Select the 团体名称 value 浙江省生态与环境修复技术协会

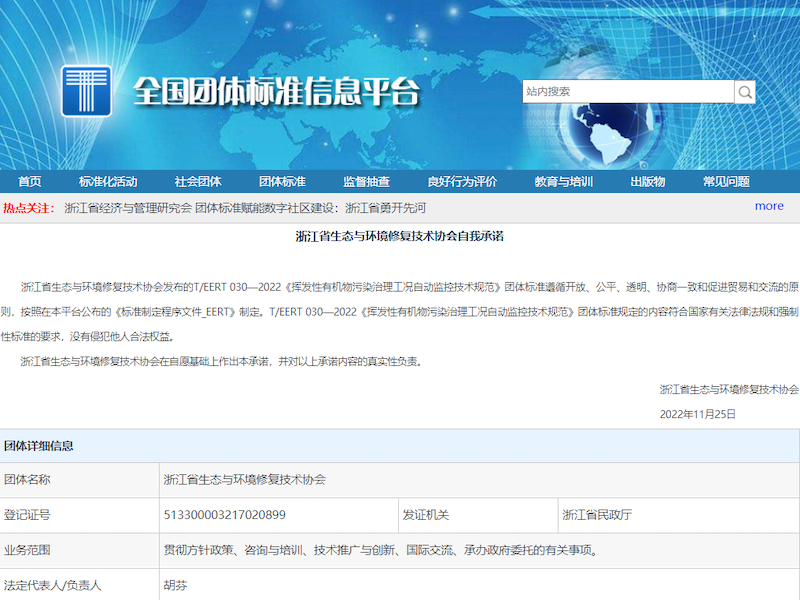(244, 480)
